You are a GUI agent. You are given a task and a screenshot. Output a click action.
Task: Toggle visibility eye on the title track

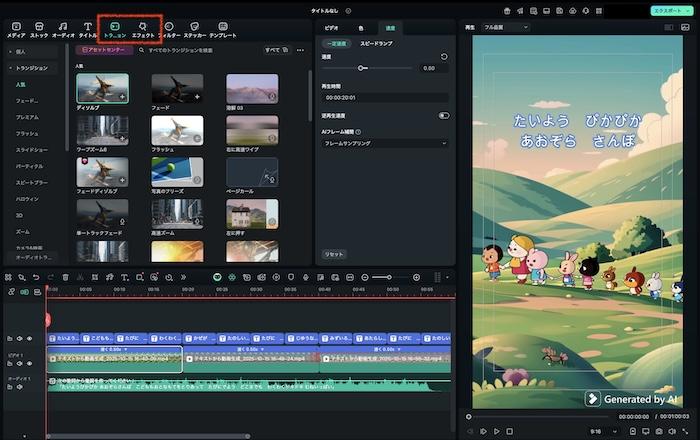tap(29, 339)
